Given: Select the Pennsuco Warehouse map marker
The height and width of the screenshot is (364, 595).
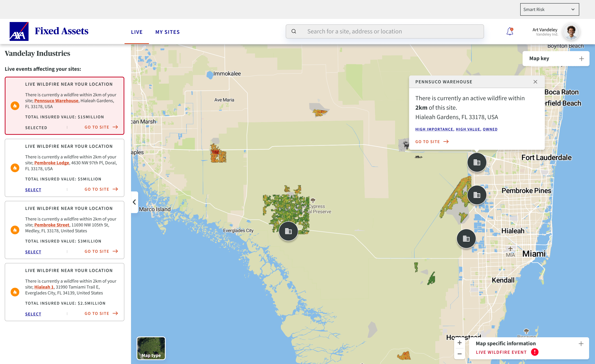Looking at the screenshot, I should (477, 162).
